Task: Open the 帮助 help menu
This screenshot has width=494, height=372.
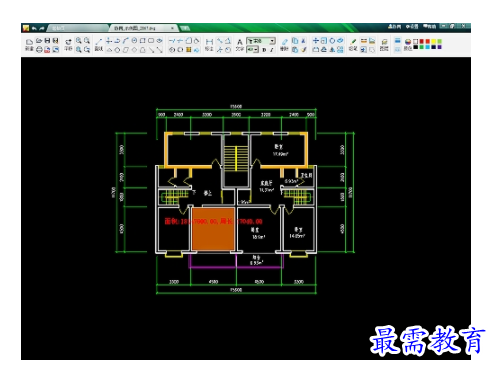Action: pos(429,26)
